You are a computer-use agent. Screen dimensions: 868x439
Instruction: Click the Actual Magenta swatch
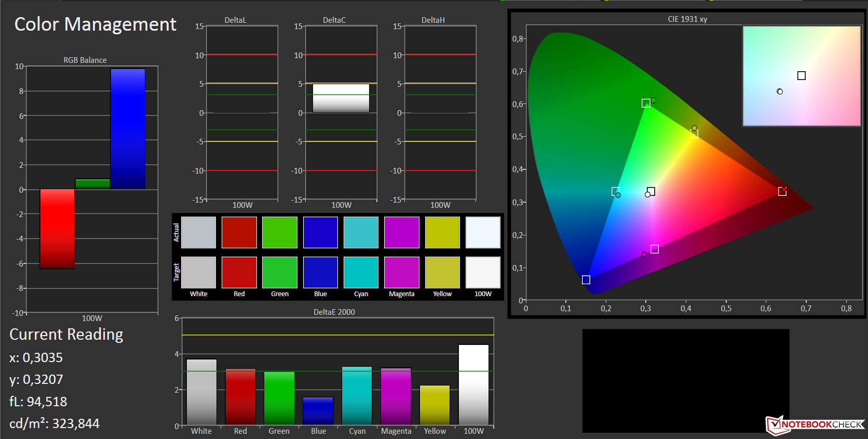point(401,232)
